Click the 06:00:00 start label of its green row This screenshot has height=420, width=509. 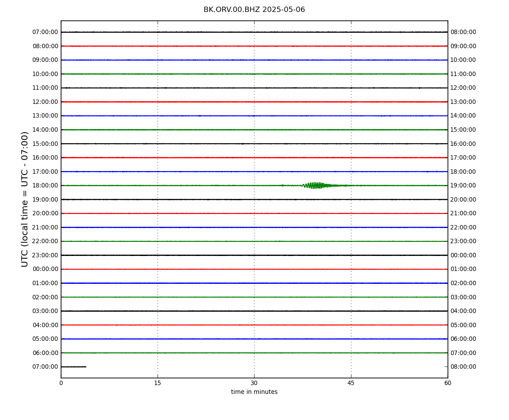45,353
